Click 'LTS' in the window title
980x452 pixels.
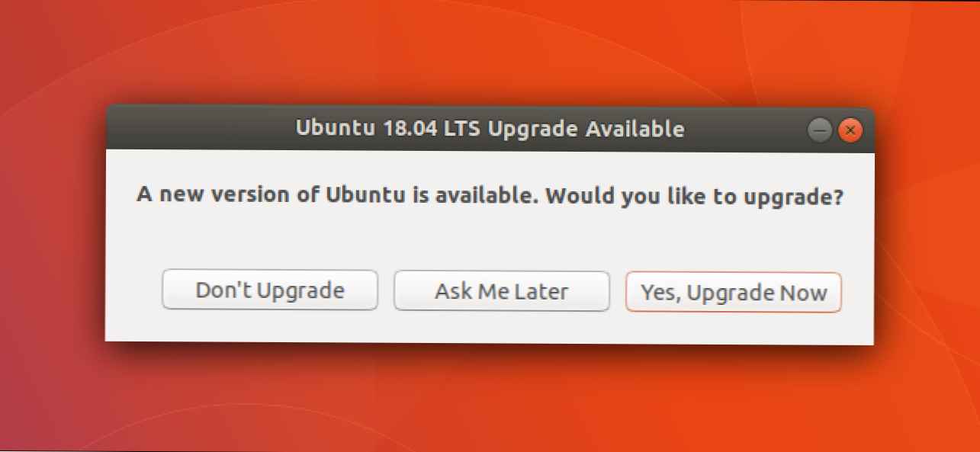[x=462, y=129]
